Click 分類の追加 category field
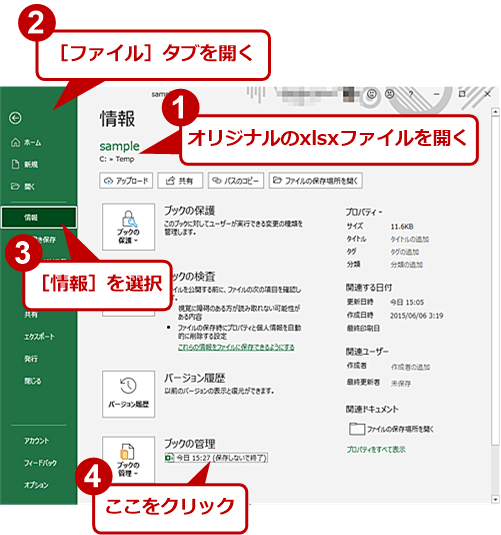Image resolution: width=501 pixels, height=535 pixels. point(406,264)
